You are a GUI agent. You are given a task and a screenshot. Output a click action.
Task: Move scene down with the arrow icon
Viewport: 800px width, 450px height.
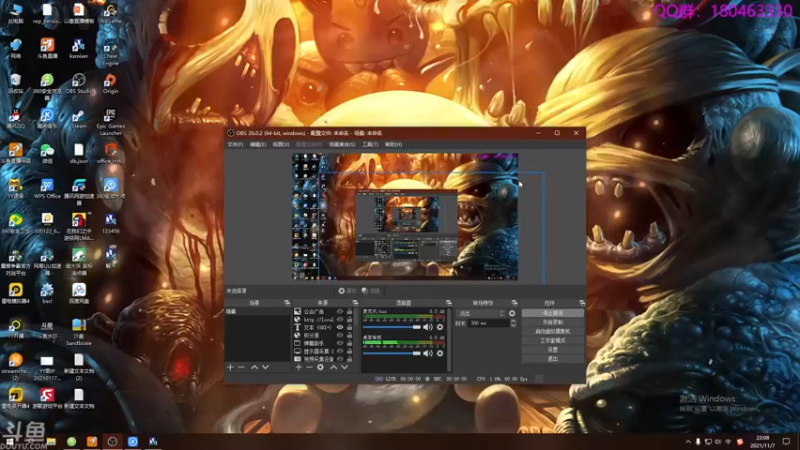(265, 367)
